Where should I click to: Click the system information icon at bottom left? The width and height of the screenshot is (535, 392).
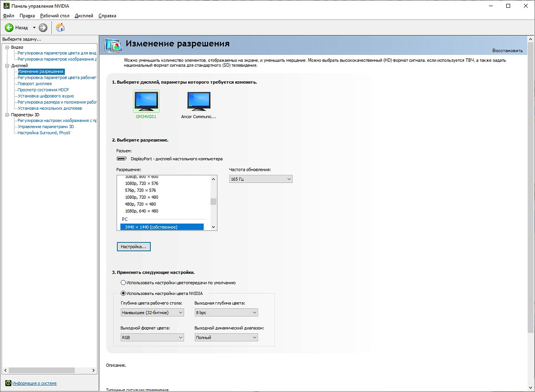(x=8, y=383)
